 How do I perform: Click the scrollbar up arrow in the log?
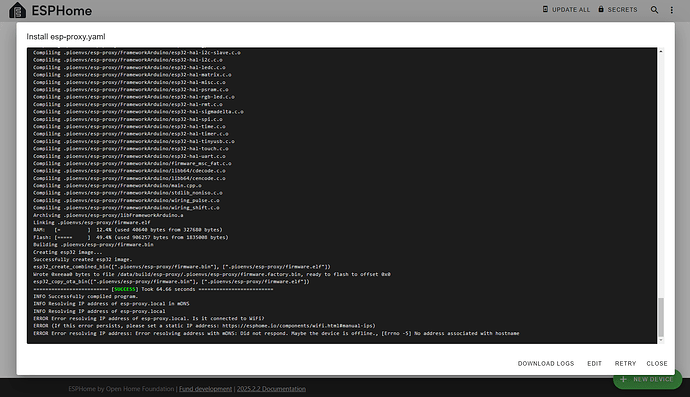click(661, 51)
